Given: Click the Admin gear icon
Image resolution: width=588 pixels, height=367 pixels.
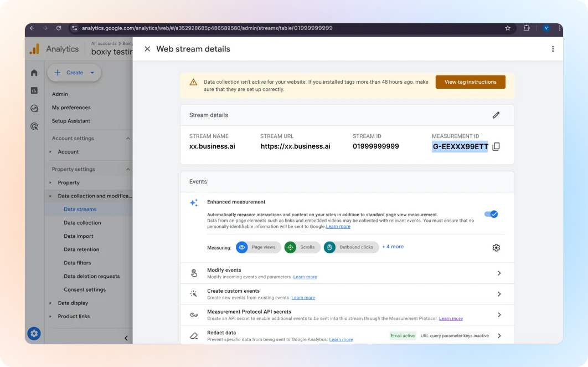Looking at the screenshot, I should click(34, 333).
